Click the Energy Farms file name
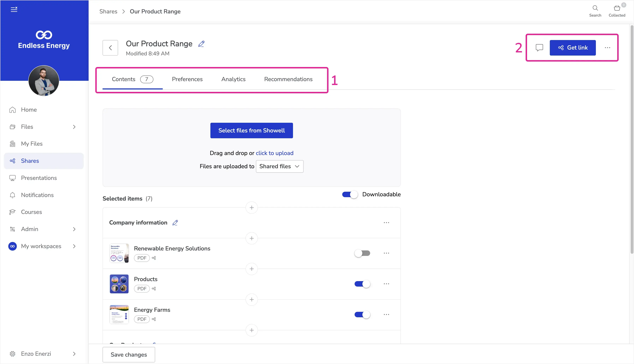The height and width of the screenshot is (364, 634). coord(152,310)
